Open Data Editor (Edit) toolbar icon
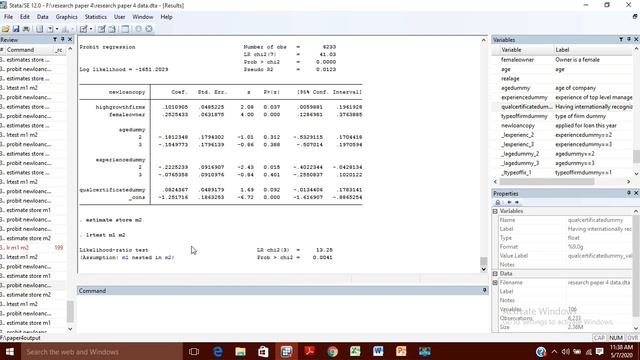Viewport: 640px width, 360px height. pyautogui.click(x=101, y=29)
